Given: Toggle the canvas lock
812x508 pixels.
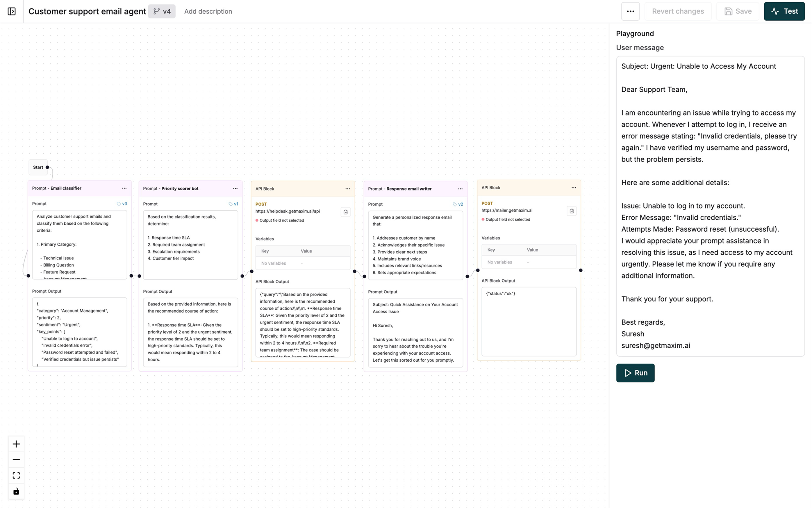Looking at the screenshot, I should pos(16,491).
